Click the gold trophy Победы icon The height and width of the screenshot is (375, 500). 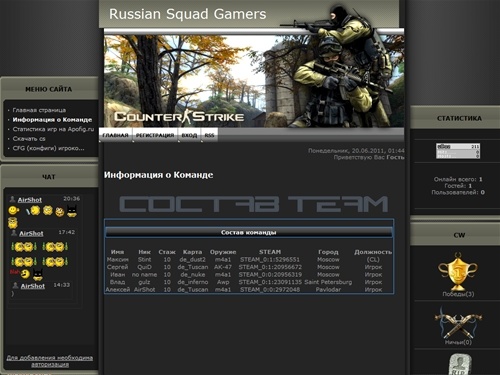coord(458,272)
